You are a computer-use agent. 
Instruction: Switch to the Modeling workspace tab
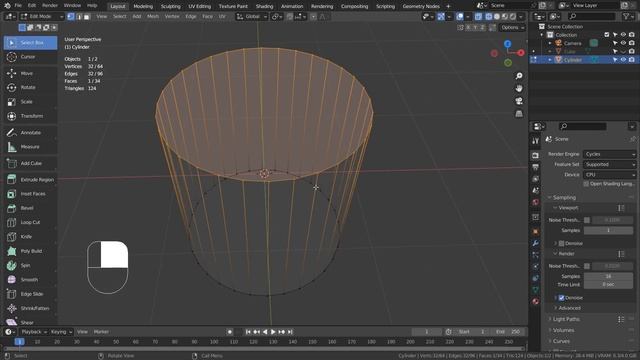click(143, 6)
